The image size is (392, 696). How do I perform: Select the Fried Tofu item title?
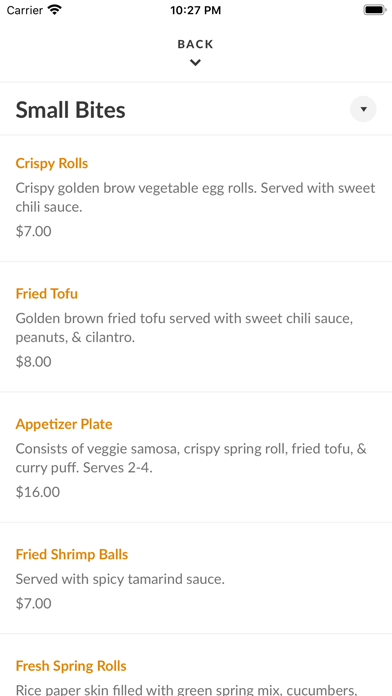(x=47, y=293)
